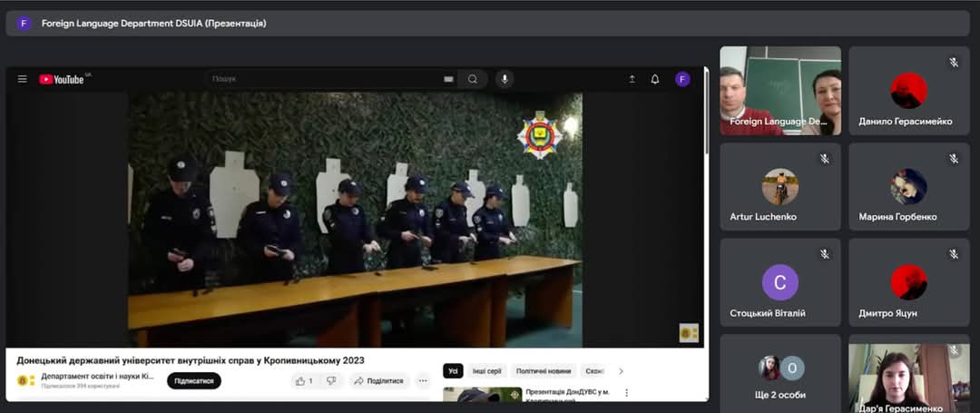Image resolution: width=980 pixels, height=413 pixels.
Task: Click the channel watermark in the video corner
Action: click(689, 333)
